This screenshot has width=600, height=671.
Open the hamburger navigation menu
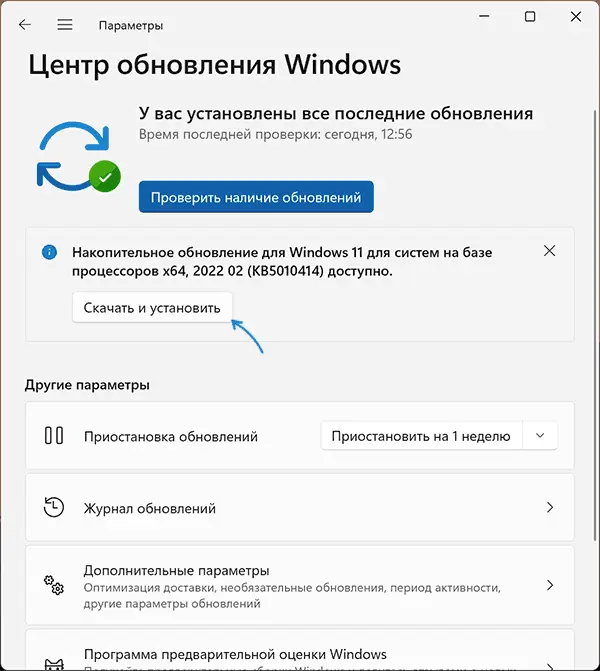pos(65,24)
